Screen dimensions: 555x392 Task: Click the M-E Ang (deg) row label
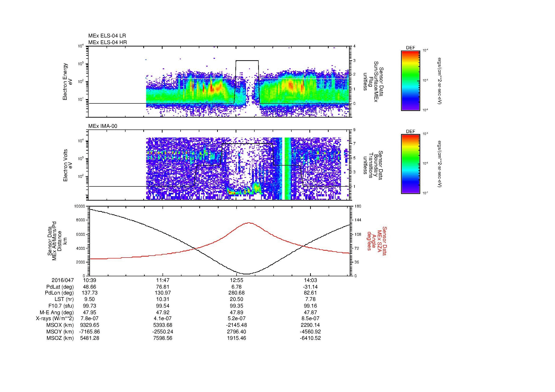(57, 312)
